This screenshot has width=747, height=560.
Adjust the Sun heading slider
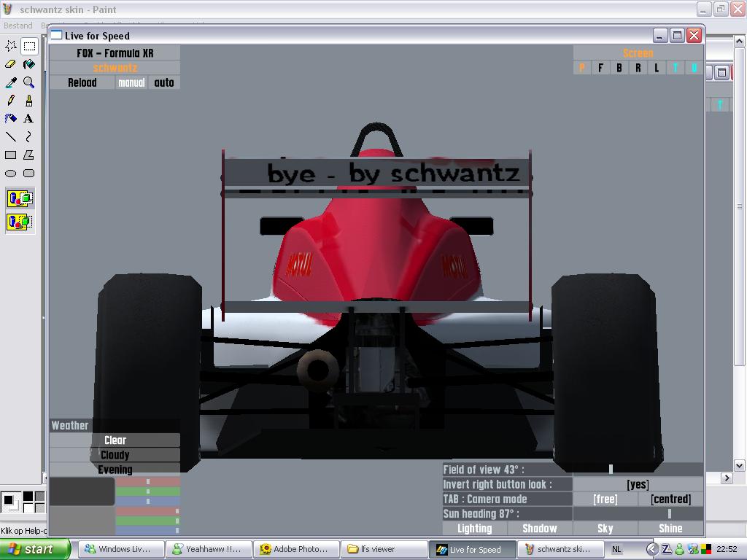coord(638,514)
